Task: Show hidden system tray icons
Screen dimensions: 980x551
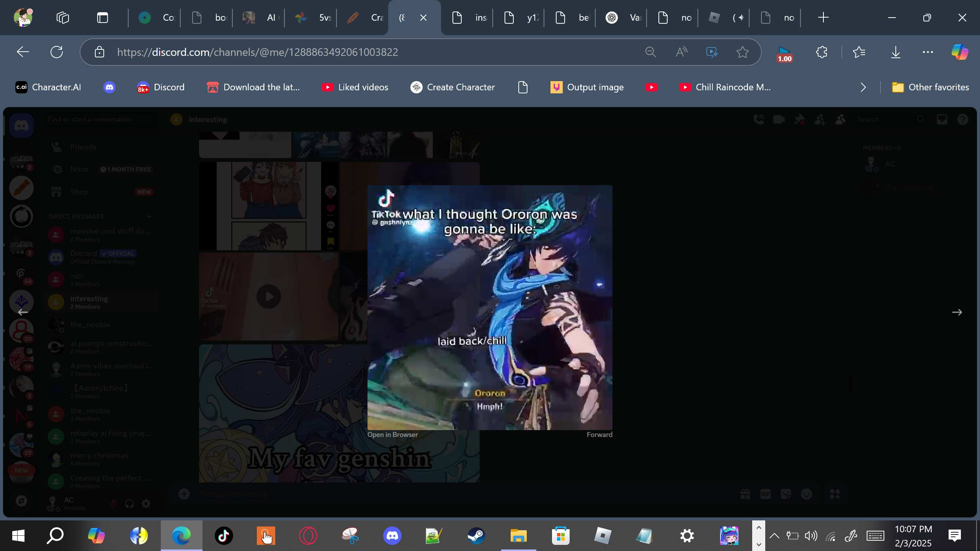Action: coord(774,536)
